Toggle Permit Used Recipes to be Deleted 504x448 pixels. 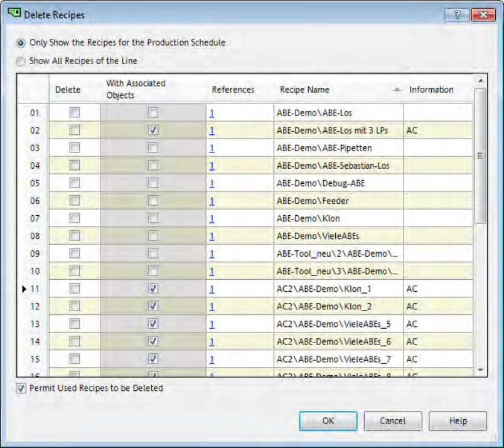21,388
